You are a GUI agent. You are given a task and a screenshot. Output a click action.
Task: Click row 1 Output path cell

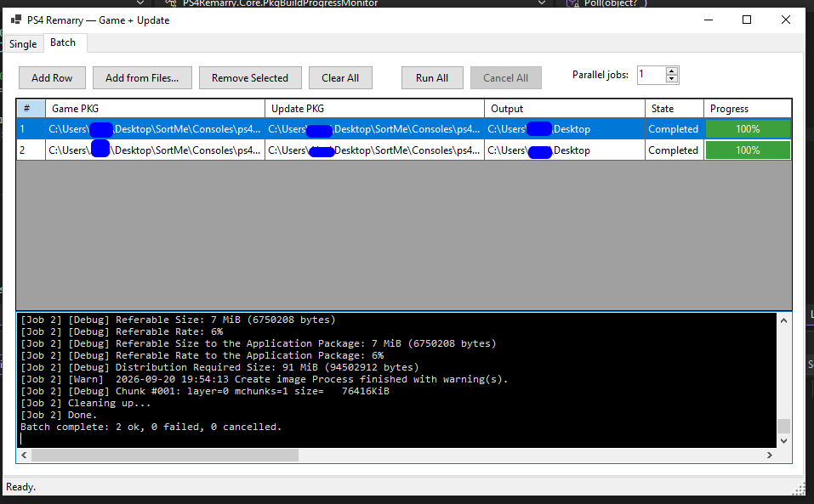coord(565,129)
